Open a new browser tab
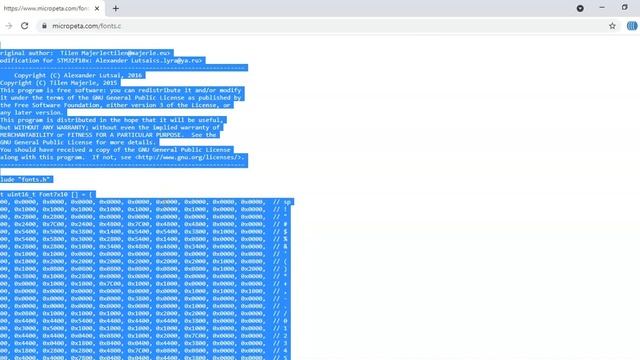Viewport: 640px width, 360px height. pyautogui.click(x=116, y=8)
